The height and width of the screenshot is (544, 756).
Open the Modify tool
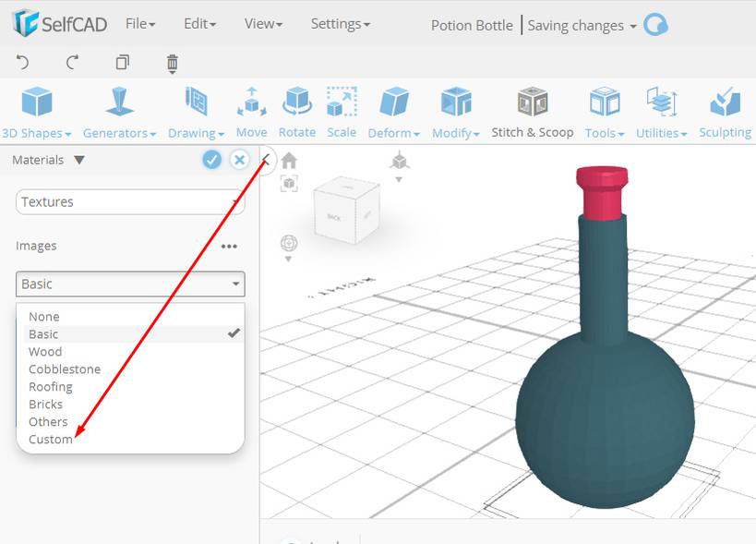pos(456,113)
